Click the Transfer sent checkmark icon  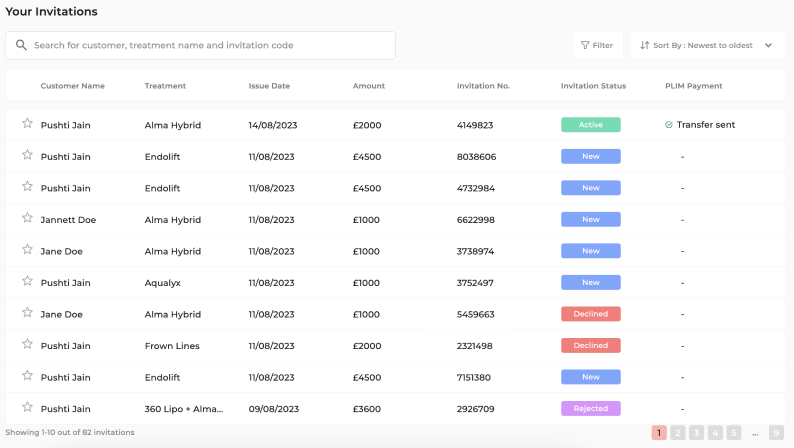tap(668, 125)
